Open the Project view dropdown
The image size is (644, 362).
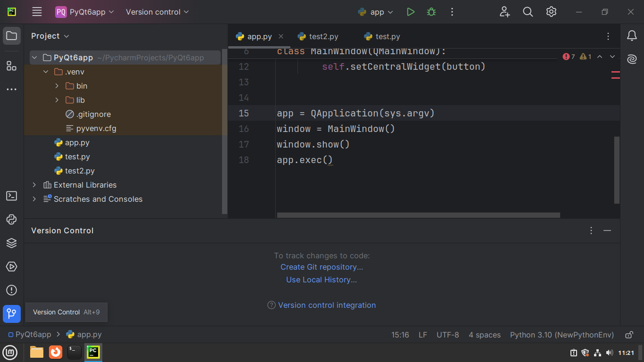pyautogui.click(x=50, y=36)
